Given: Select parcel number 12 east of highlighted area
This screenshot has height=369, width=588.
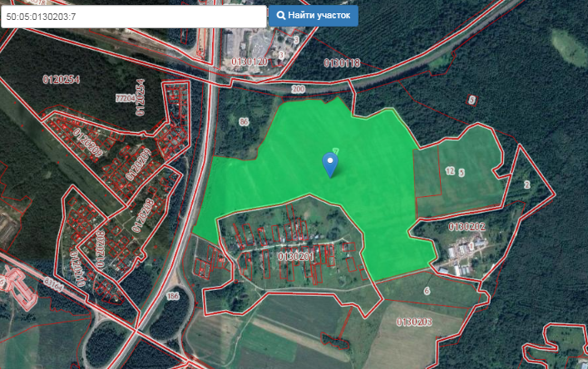Looking at the screenshot, I should (450, 170).
